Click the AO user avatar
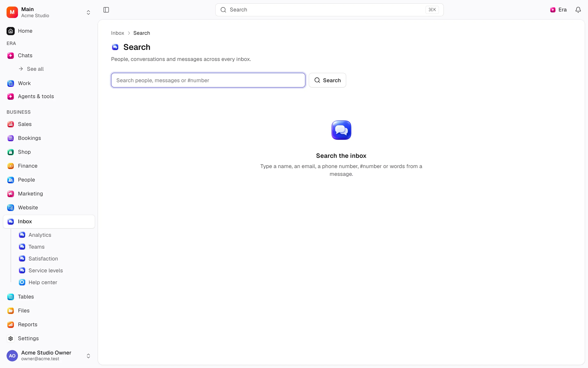The image size is (588, 368). 12,356
